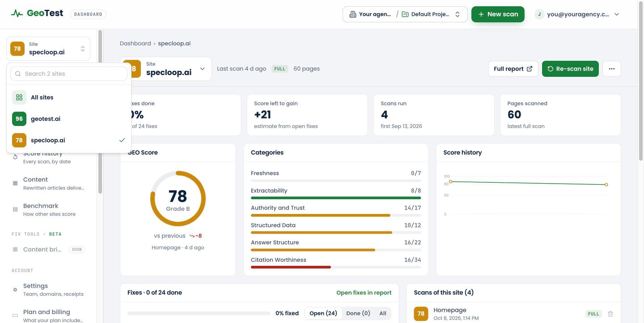Click the Default Project folder icon
Screen dimensions: 644x323
[405, 14]
